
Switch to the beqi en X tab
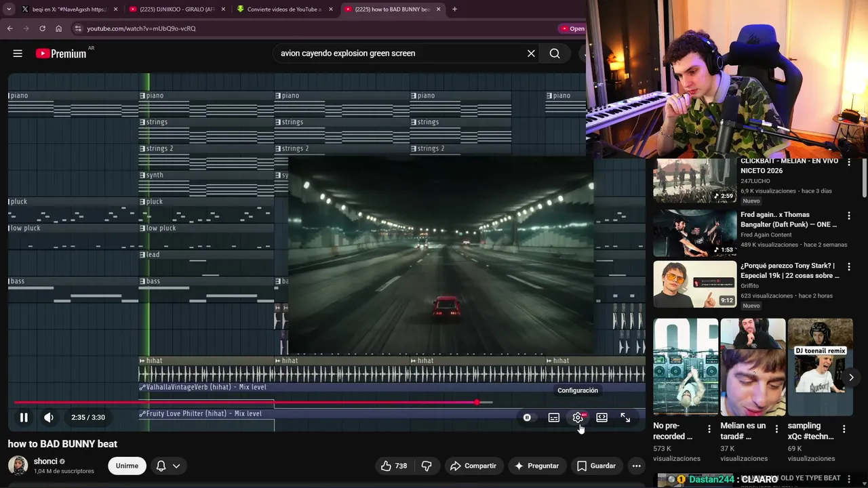coord(71,9)
